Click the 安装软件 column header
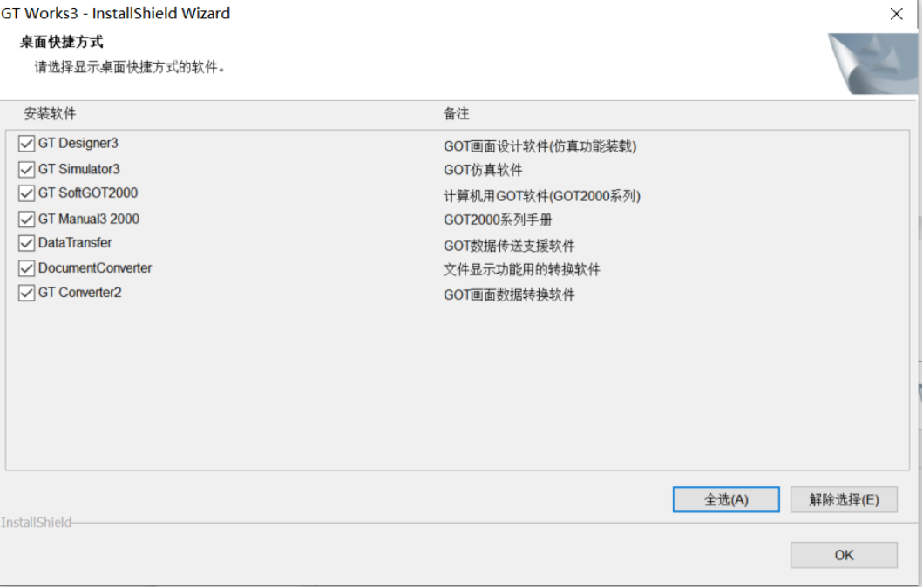The image size is (923, 588). 50,113
